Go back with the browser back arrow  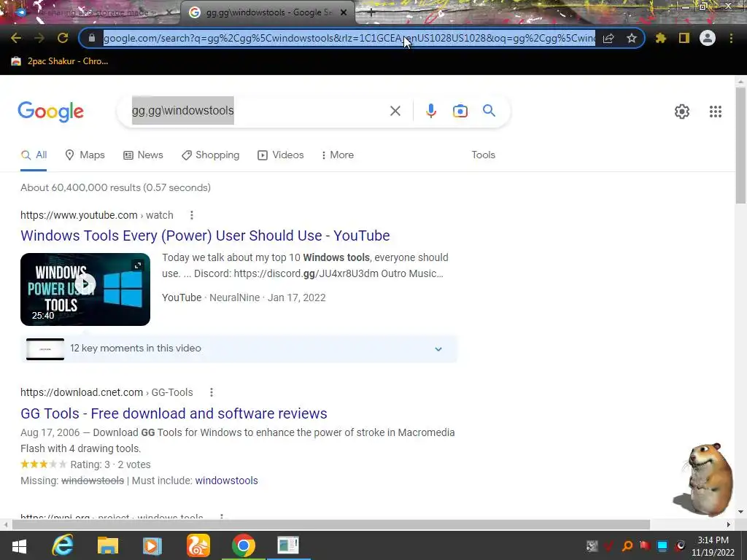click(x=16, y=38)
